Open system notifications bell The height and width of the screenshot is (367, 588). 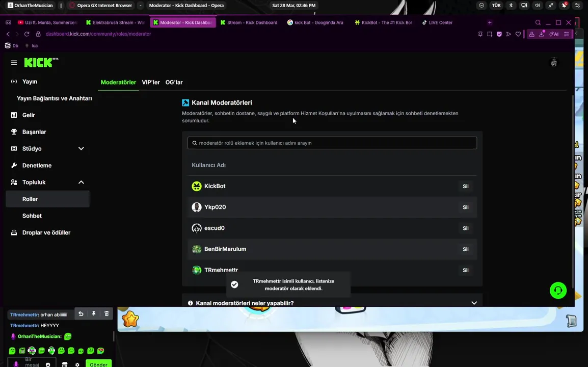pyautogui.click(x=564, y=5)
